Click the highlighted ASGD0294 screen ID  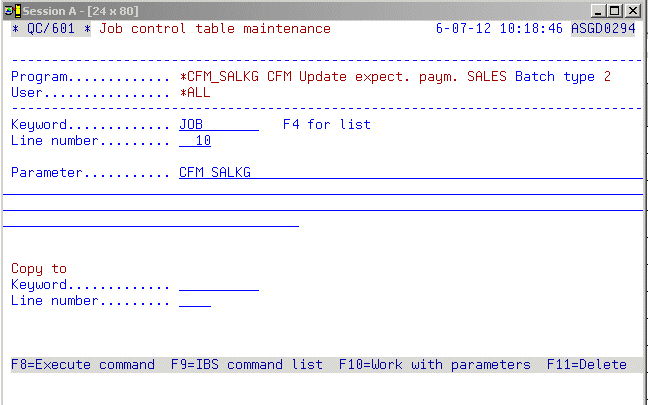pyautogui.click(x=603, y=29)
